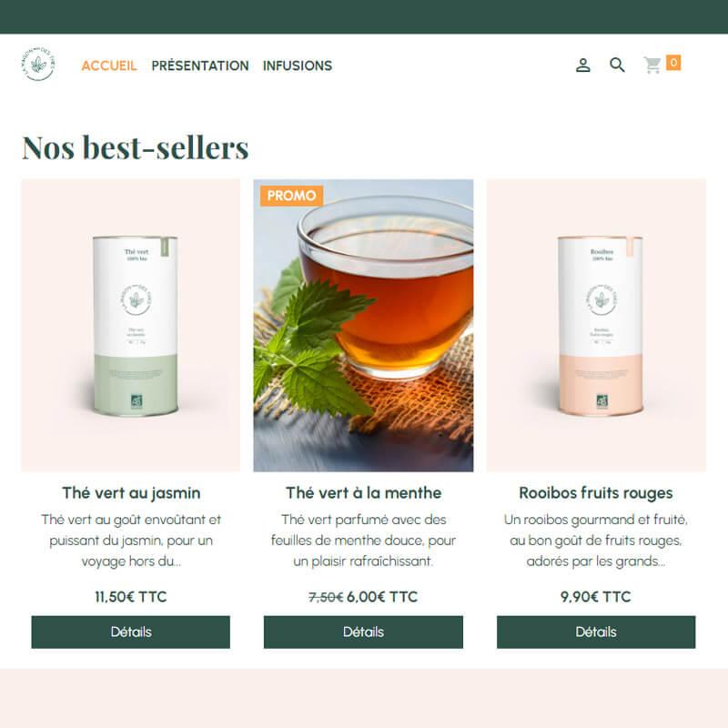Click the Thé vert au jasmin title
The image size is (728, 728).
(x=131, y=493)
